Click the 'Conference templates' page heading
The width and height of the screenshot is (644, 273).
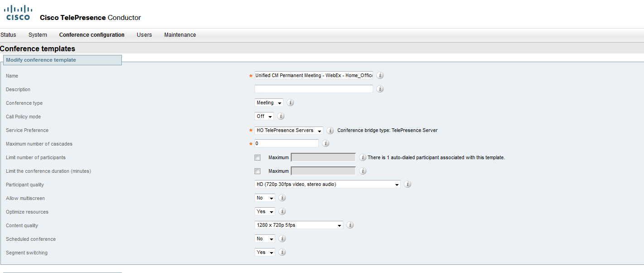click(38, 49)
